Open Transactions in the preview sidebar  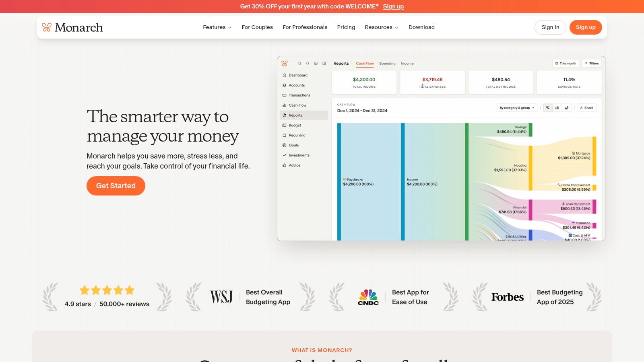click(304, 95)
